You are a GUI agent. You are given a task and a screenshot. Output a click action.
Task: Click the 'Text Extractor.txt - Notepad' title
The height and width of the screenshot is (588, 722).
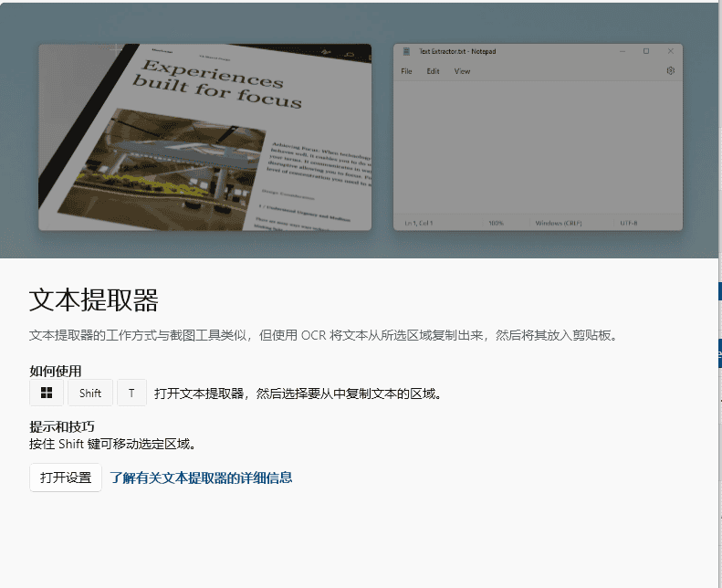pyautogui.click(x=457, y=51)
